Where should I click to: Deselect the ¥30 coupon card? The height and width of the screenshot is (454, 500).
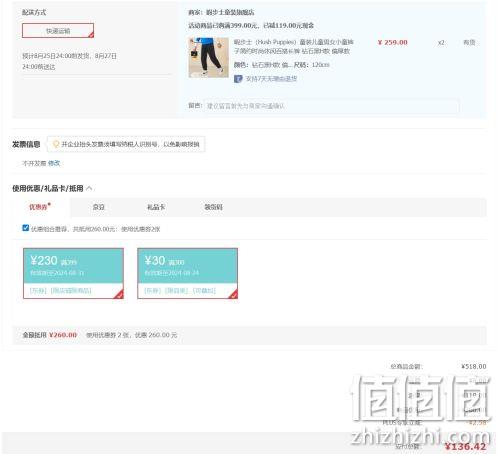188,273
